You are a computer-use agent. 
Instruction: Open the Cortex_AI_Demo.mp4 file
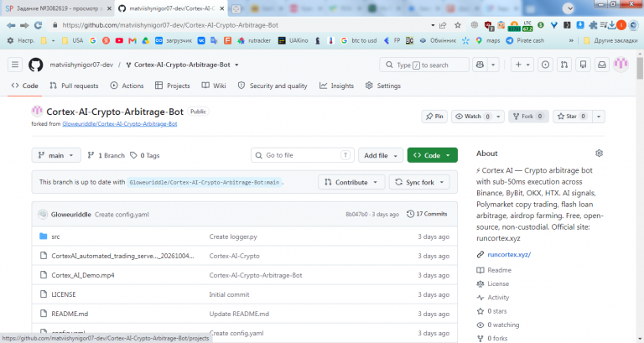[x=82, y=275]
